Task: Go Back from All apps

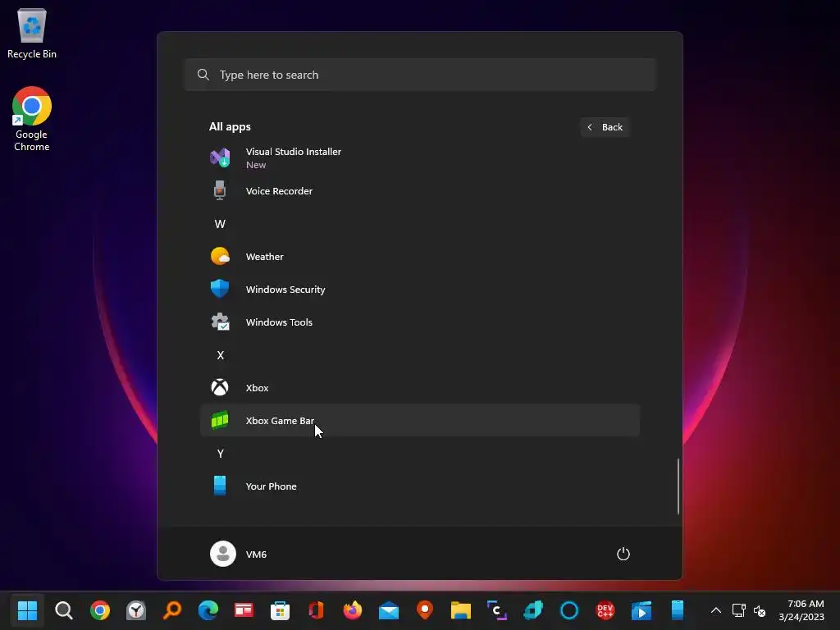Action: tap(605, 127)
